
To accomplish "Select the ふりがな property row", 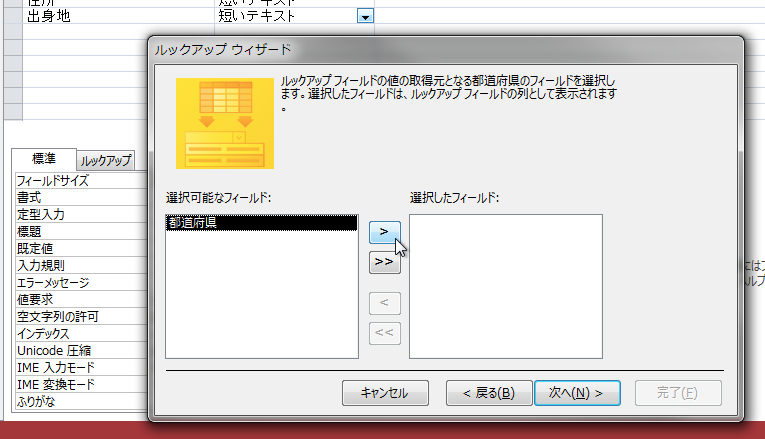I will click(81, 402).
